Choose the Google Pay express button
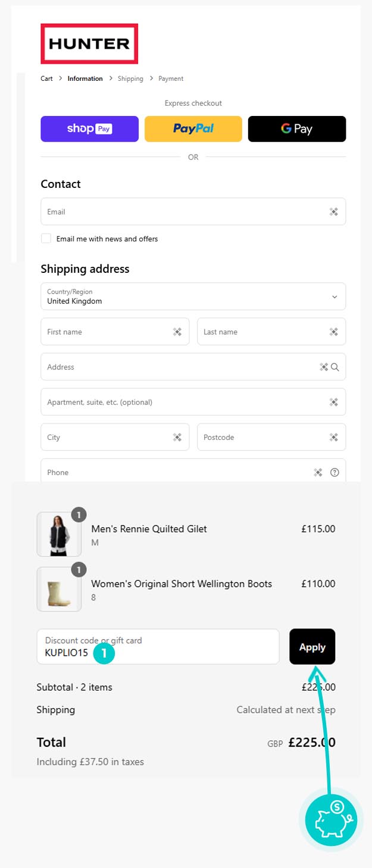This screenshot has width=372, height=868. tap(296, 129)
